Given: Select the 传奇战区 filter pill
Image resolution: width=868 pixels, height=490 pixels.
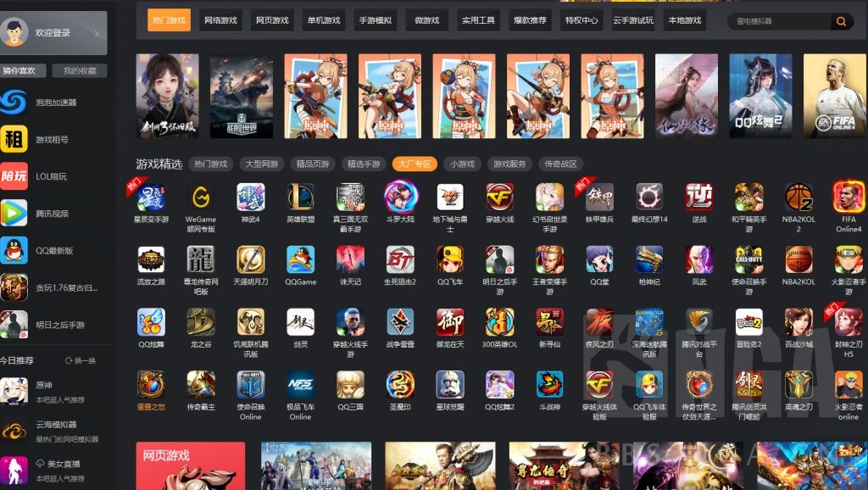Looking at the screenshot, I should [x=561, y=164].
